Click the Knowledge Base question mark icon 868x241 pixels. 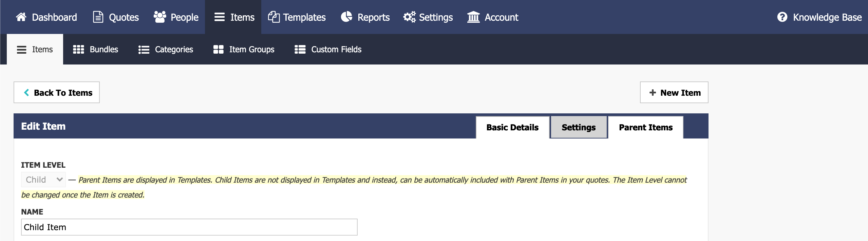[782, 17]
